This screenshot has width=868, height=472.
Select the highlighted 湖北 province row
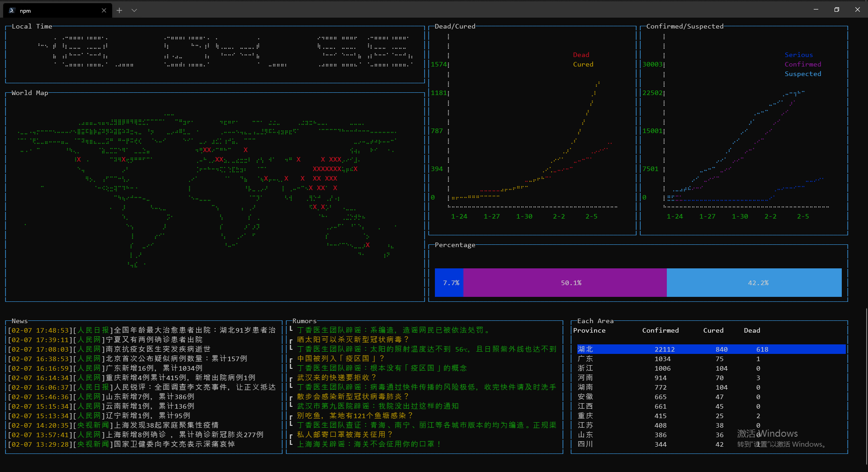711,349
